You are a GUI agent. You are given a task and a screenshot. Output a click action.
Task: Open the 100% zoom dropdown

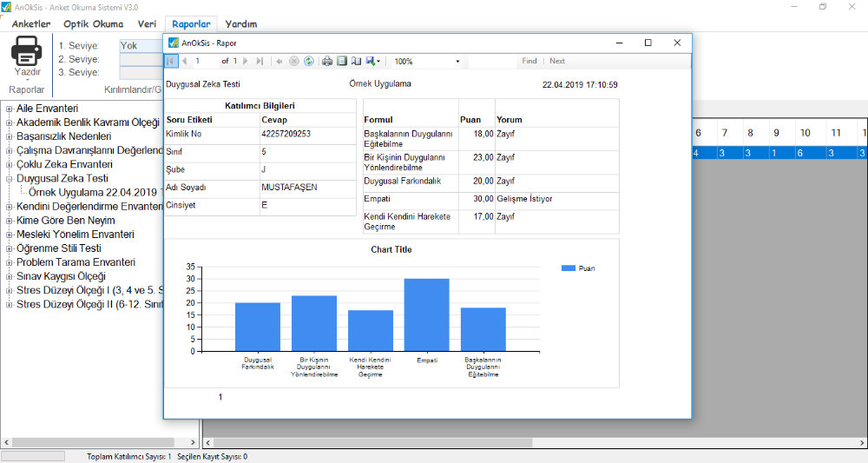click(457, 62)
